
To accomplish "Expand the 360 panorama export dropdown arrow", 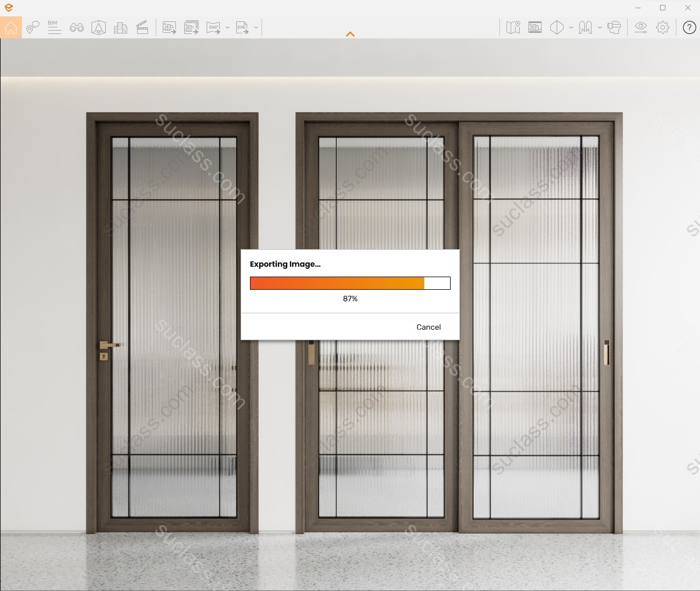I will [227, 27].
